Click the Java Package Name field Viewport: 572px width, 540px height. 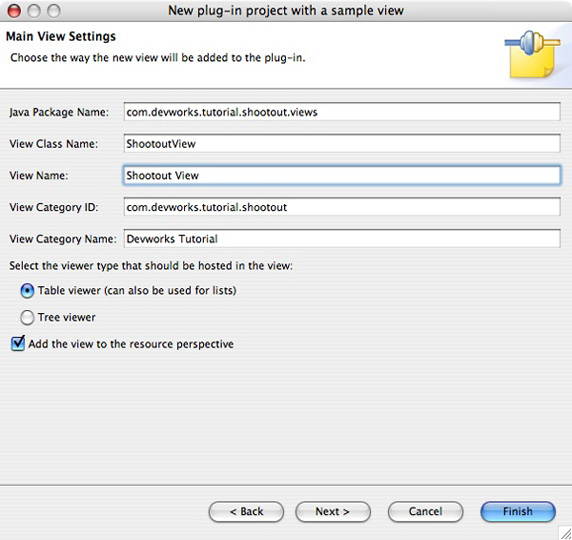click(342, 112)
